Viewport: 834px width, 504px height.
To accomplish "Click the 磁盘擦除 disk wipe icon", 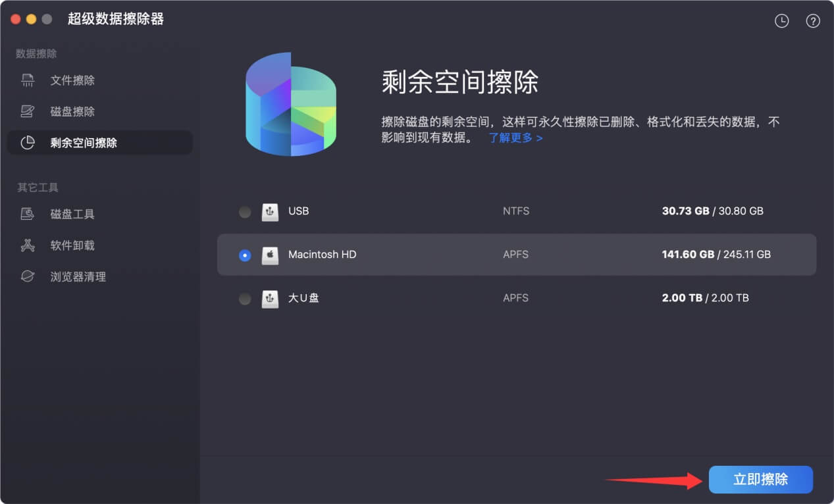I will tap(26, 111).
